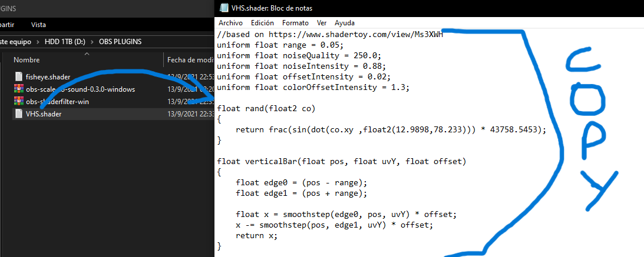
Task: Open the Edición menu
Action: click(x=262, y=23)
